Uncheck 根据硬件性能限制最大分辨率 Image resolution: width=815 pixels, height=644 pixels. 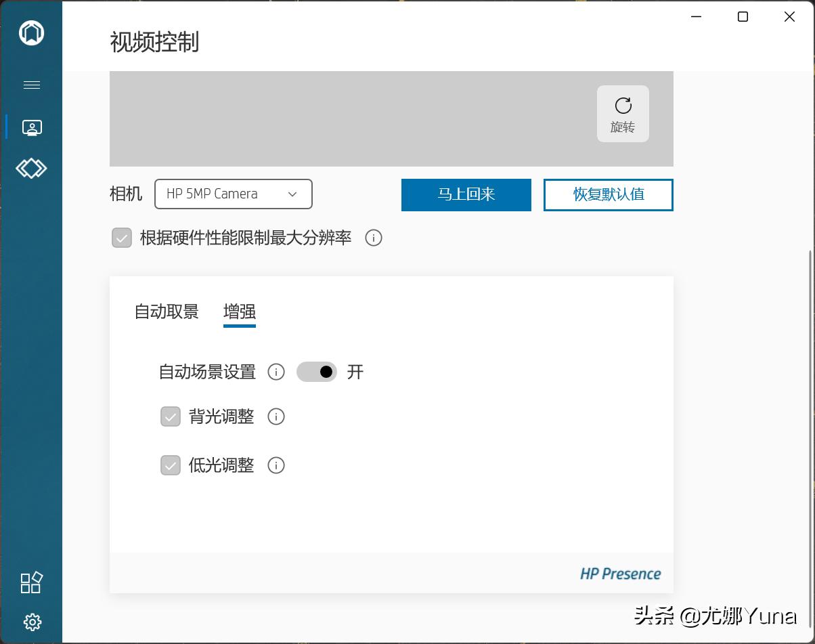[x=122, y=238]
